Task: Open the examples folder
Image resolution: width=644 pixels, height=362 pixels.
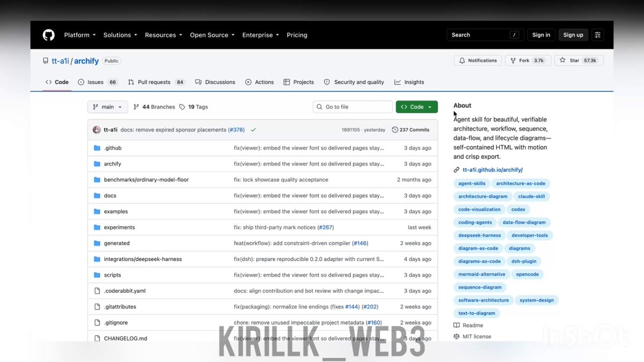Action: (x=116, y=211)
